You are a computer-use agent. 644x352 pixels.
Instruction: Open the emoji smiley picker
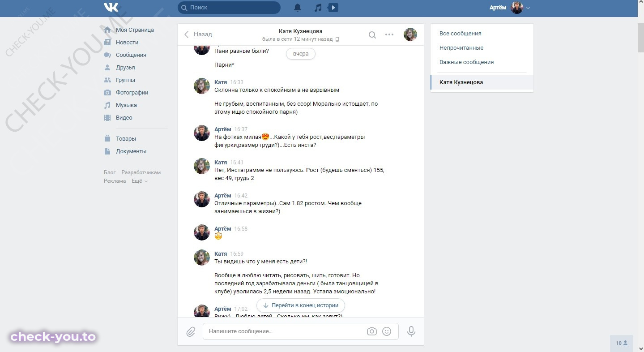(x=387, y=331)
